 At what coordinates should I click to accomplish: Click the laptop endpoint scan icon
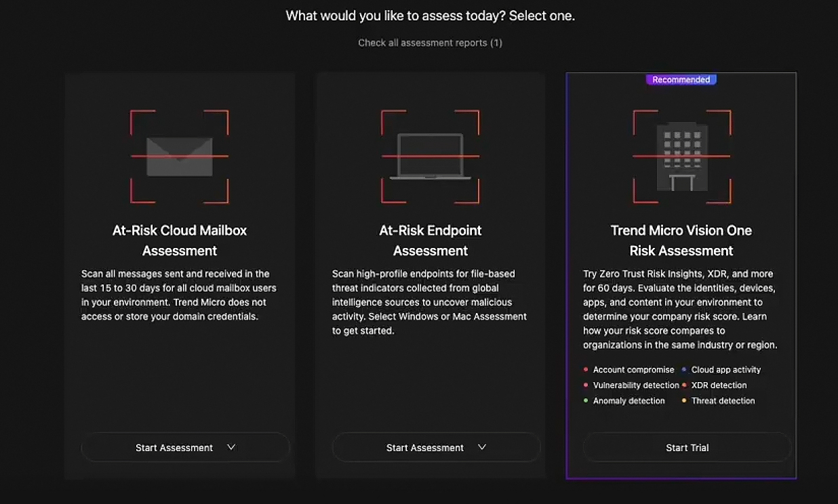click(431, 156)
